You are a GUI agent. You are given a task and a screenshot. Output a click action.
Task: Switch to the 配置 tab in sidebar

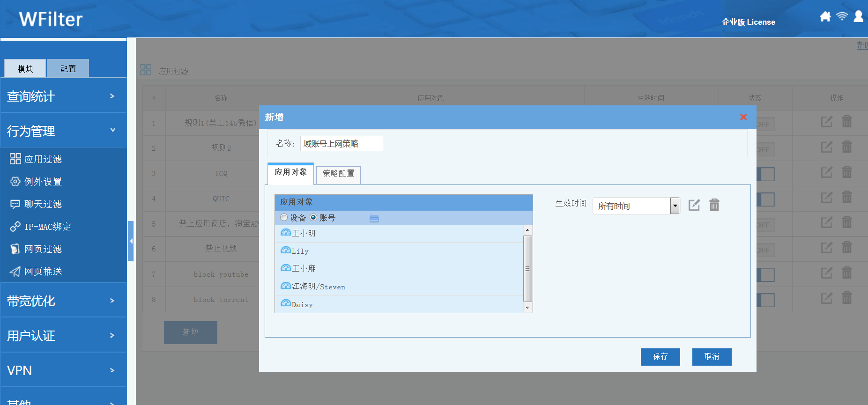(68, 69)
